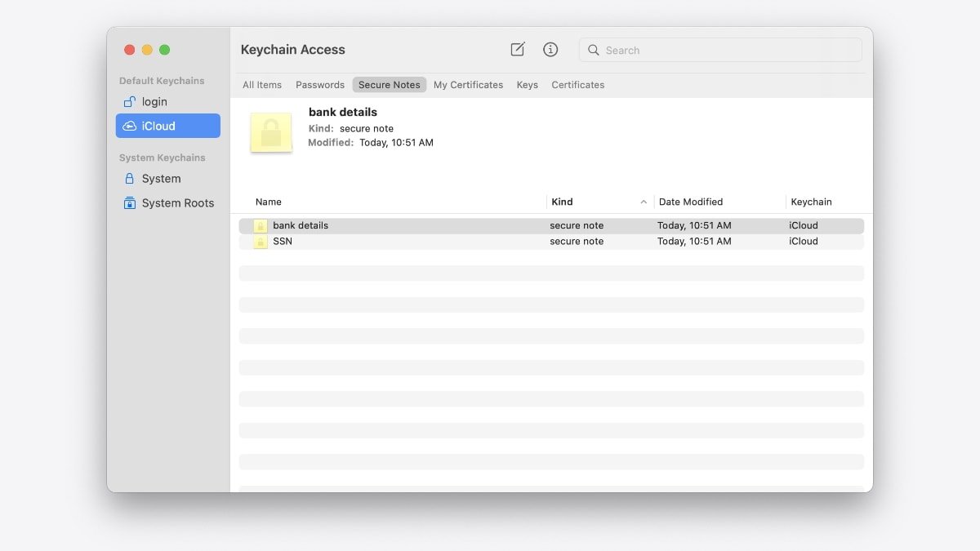Viewport: 980px width, 551px height.
Task: Click the Modified time in preview header
Action: [397, 143]
